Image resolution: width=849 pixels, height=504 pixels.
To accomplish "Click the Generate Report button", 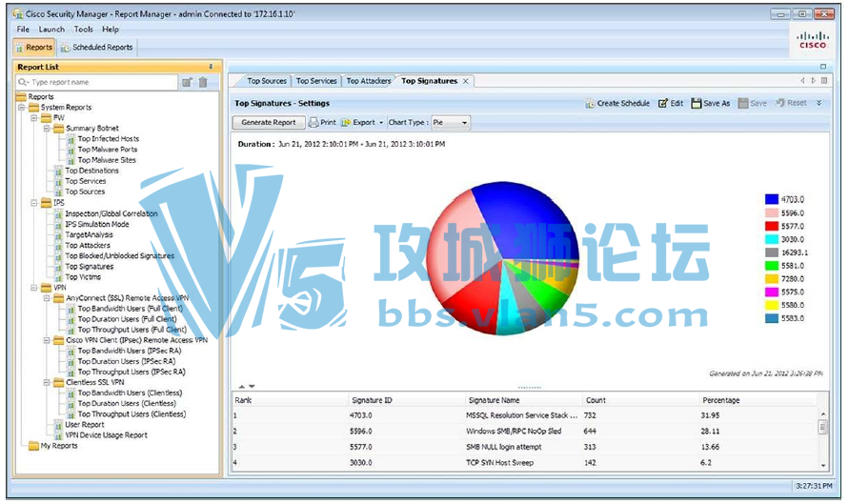I will (269, 123).
